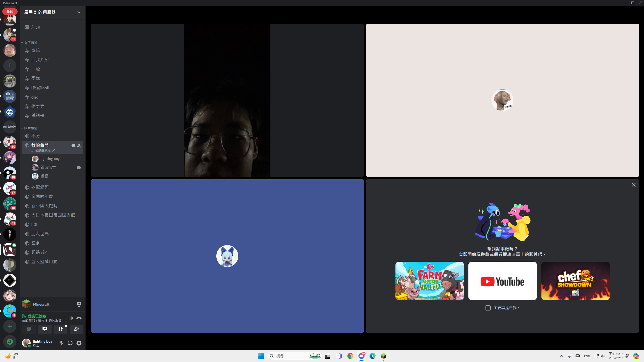Toggle headphone deafen in user panel
Screen dimensions: 644x362
click(70, 343)
